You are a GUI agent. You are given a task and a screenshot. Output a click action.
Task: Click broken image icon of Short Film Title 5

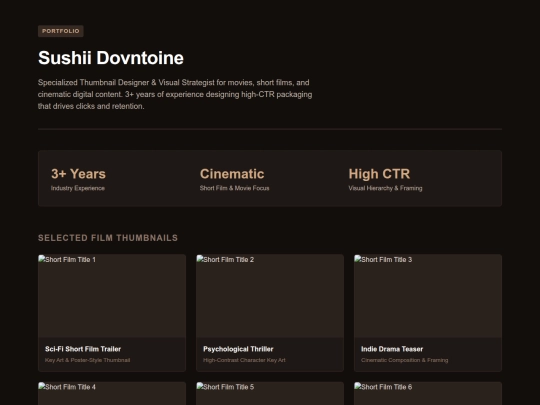pos(200,386)
